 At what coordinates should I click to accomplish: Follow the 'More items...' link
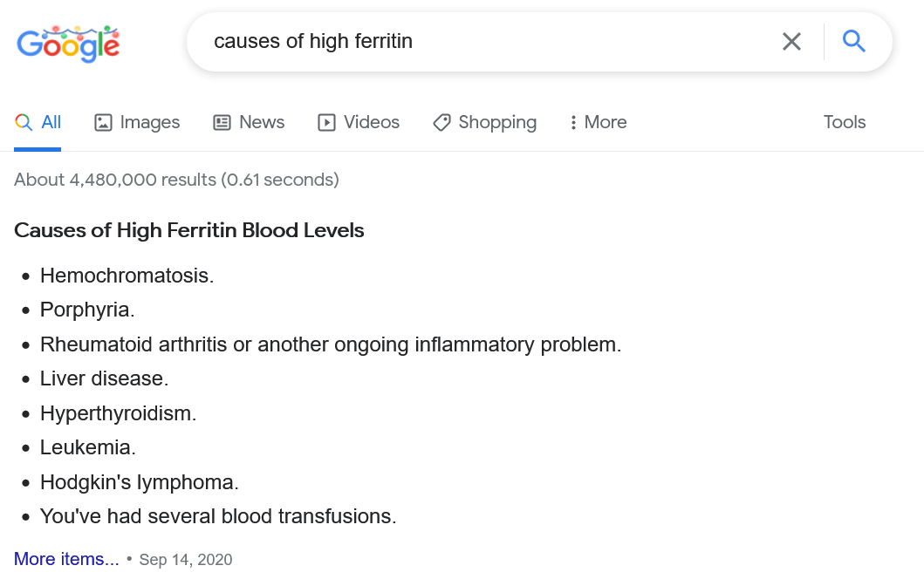tap(66, 559)
